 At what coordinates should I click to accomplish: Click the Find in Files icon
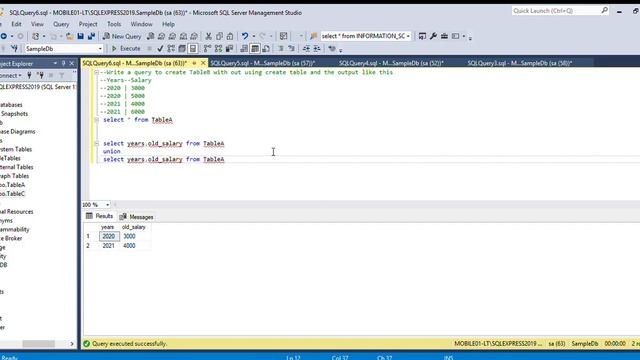tap(313, 36)
